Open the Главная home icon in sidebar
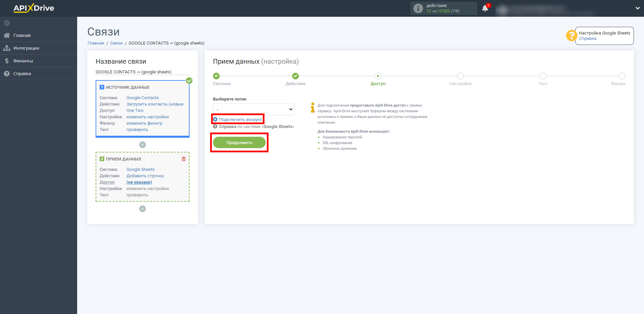The width and height of the screenshot is (644, 314). coord(7,35)
